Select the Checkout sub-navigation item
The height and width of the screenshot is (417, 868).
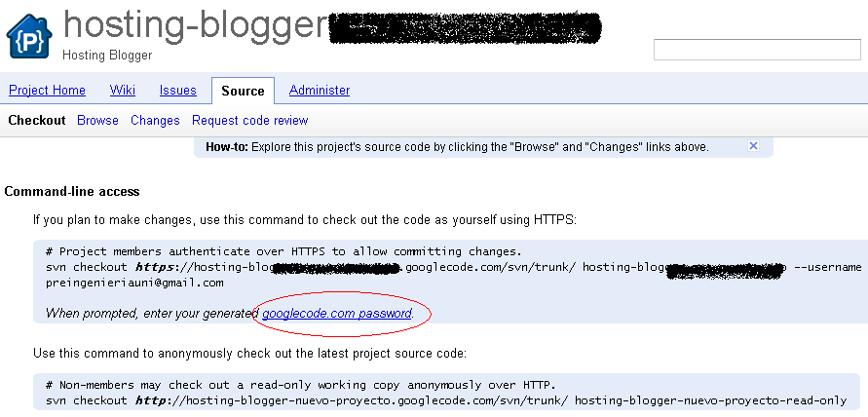pos(37,120)
